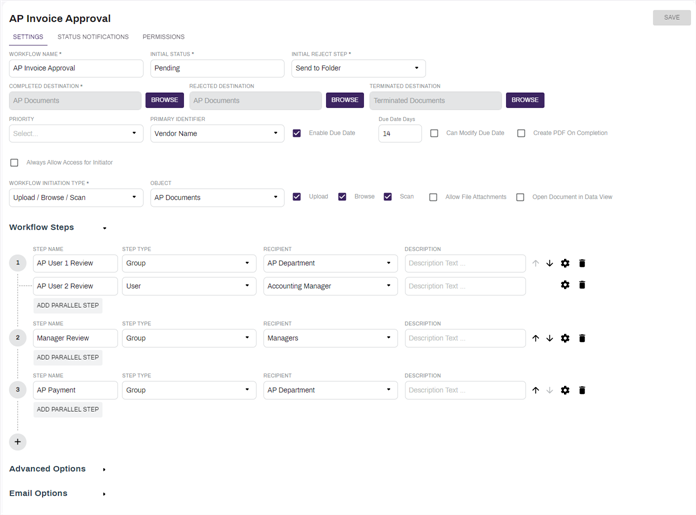Open Step Type dropdown for AP Payment

tap(189, 390)
